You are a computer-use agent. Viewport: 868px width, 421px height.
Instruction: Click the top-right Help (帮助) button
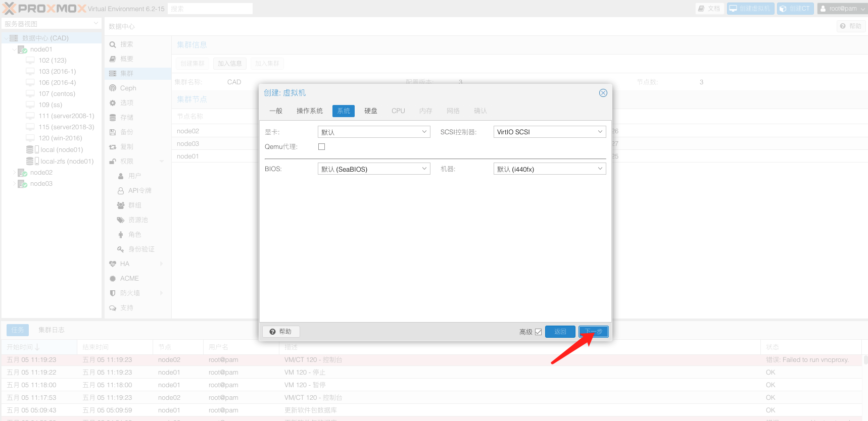851,26
